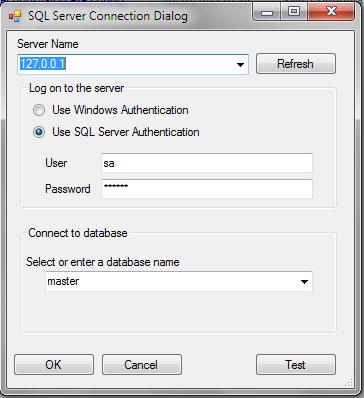Click the Log on to the server group label

[77, 88]
